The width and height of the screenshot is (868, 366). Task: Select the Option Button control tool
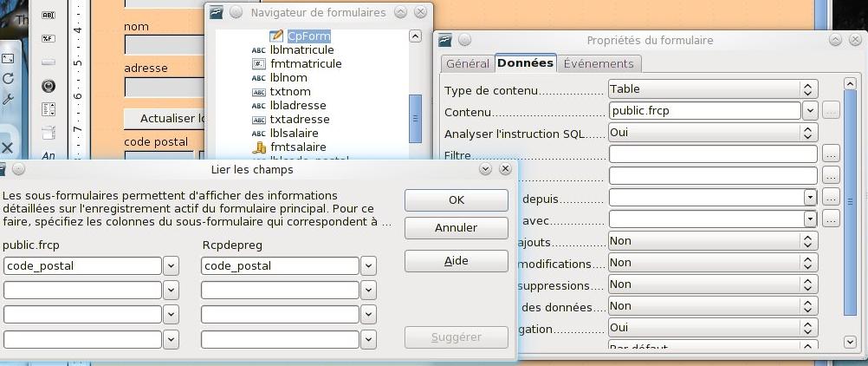click(49, 86)
